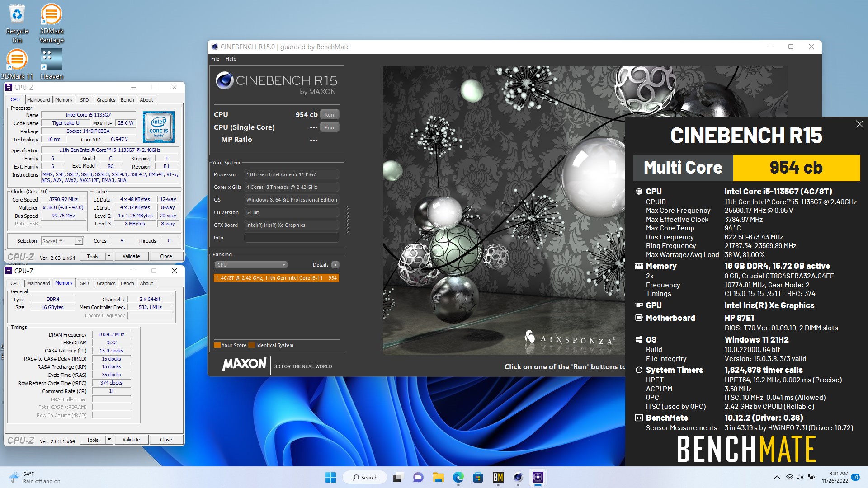Switch to Bench tab in top CPU-Z
The image size is (868, 488).
pos(127,100)
